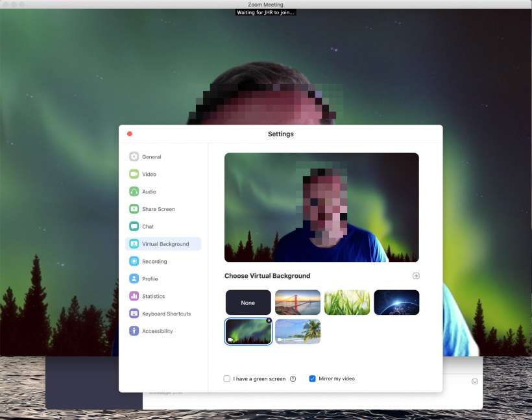This screenshot has height=420, width=532.
Task: Click the Keyboard Shortcuts icon
Action: point(134,314)
